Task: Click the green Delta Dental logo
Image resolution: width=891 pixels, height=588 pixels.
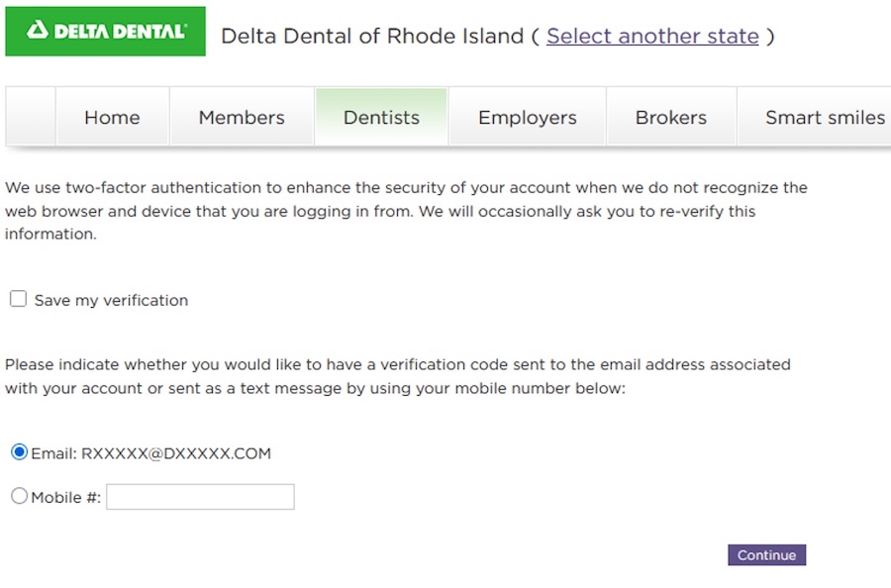Action: (x=105, y=32)
